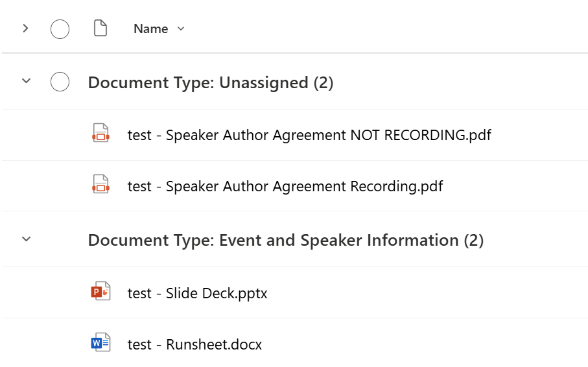Click the PDF icon for NOT RECORDING agreement

point(100,134)
